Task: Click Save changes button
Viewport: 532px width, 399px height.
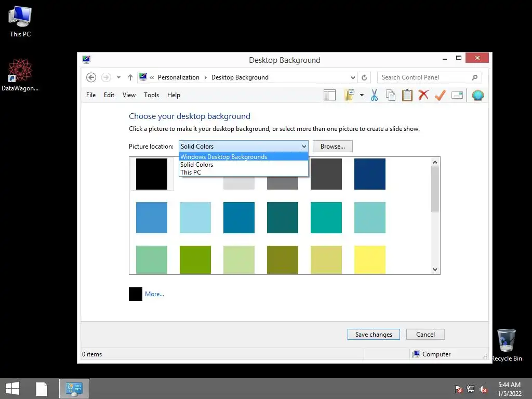Action: [x=374, y=334]
